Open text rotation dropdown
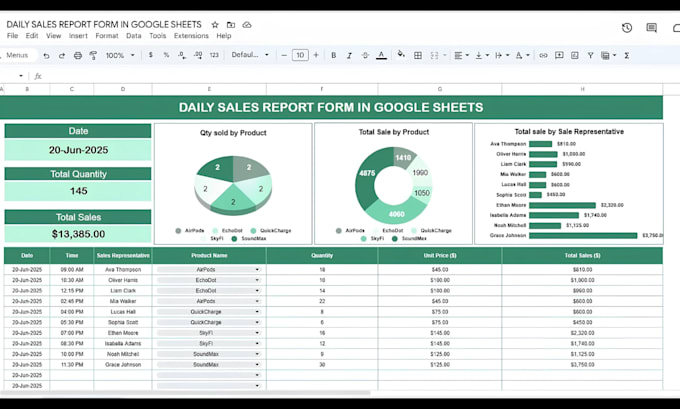 522,55
